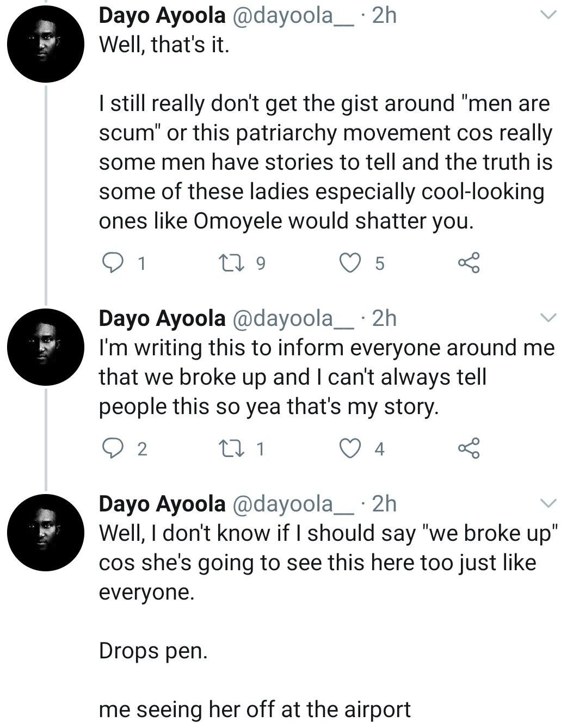Share the "Well, that's it" tweet
The height and width of the screenshot is (728, 573).
tap(469, 263)
